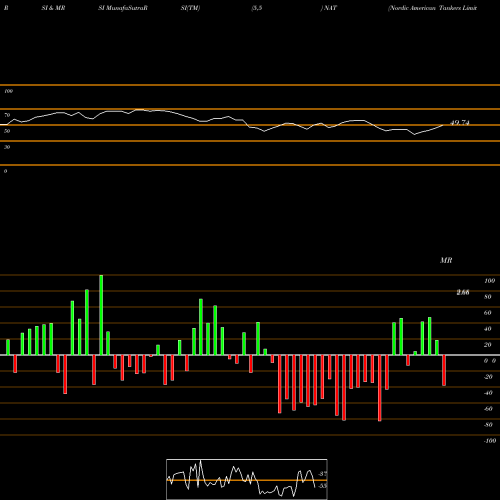Click the 'SI MunafaSutraR' header label
The image size is (500, 500).
123,8
